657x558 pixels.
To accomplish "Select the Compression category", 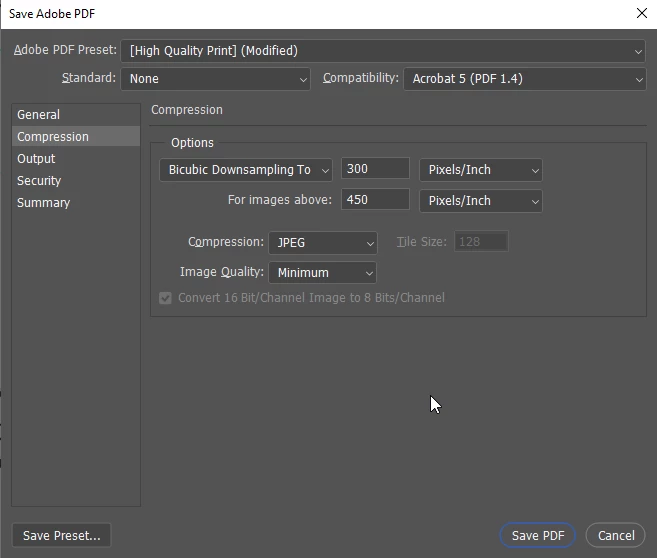I will [76, 137].
